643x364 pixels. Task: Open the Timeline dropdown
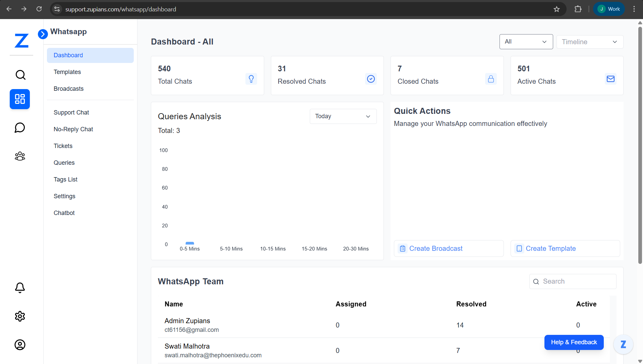point(590,42)
